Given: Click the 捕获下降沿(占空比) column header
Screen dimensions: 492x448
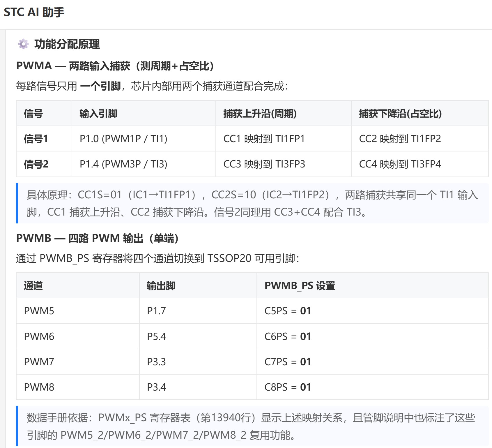Looking at the screenshot, I should [420, 113].
